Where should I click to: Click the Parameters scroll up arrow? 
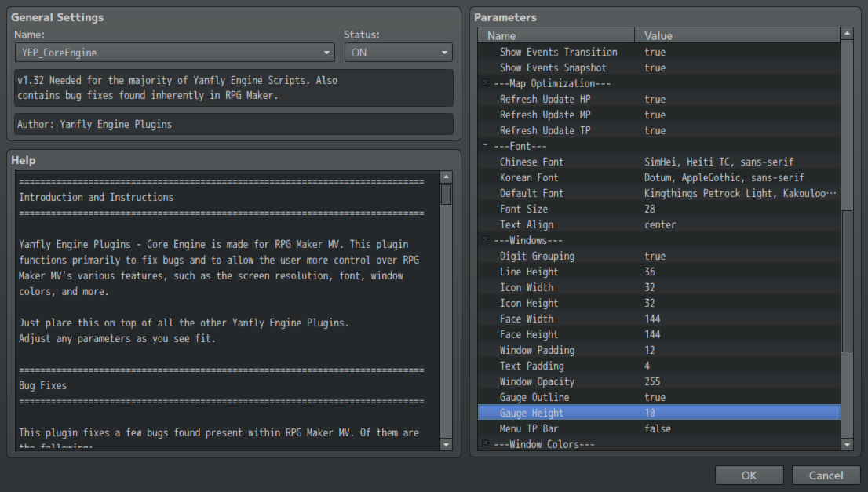pyautogui.click(x=847, y=34)
